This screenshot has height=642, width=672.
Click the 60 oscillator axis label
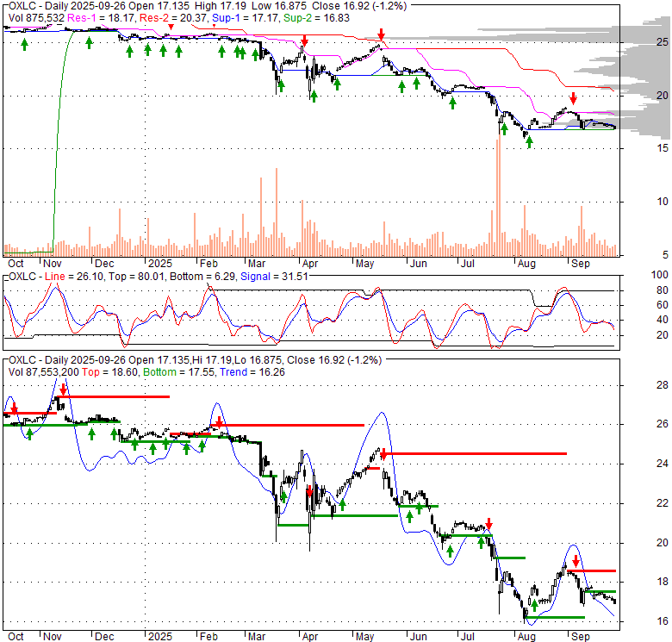coord(663,305)
